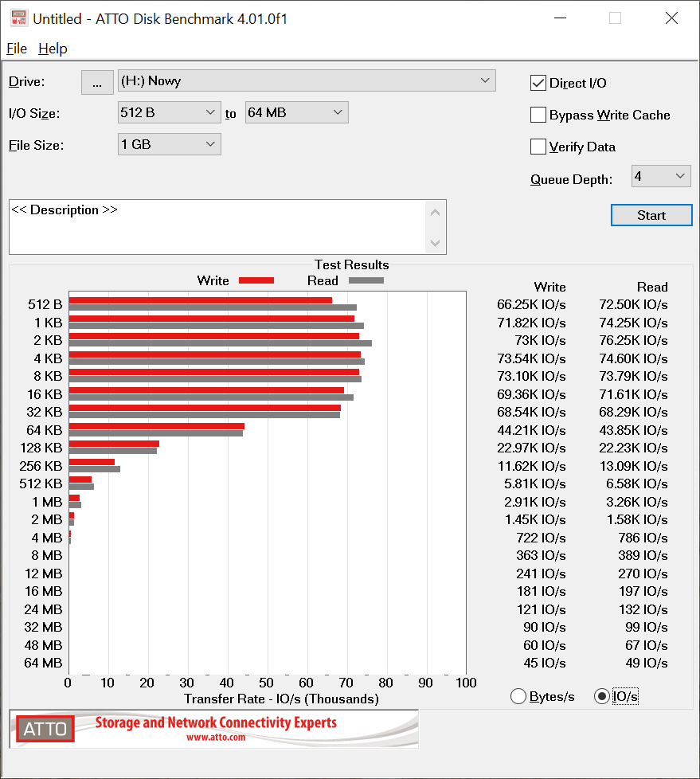Viewport: 700px width, 779px height.
Task: Click the 64 MB read value 49 IO/s
Action: (x=647, y=663)
